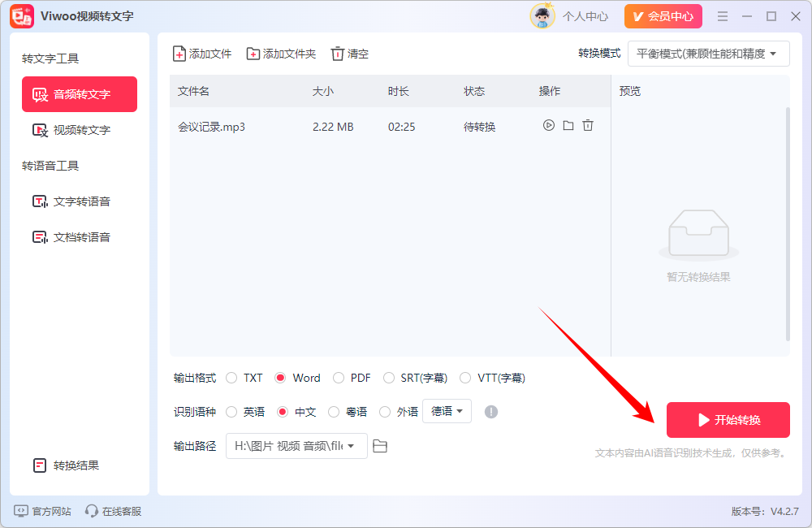Click the 文件名 column header
This screenshot has width=812, height=528.
[x=194, y=91]
